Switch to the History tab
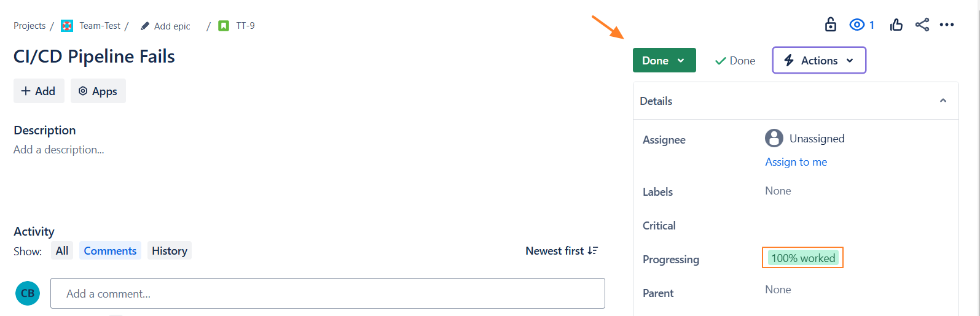 (x=169, y=250)
